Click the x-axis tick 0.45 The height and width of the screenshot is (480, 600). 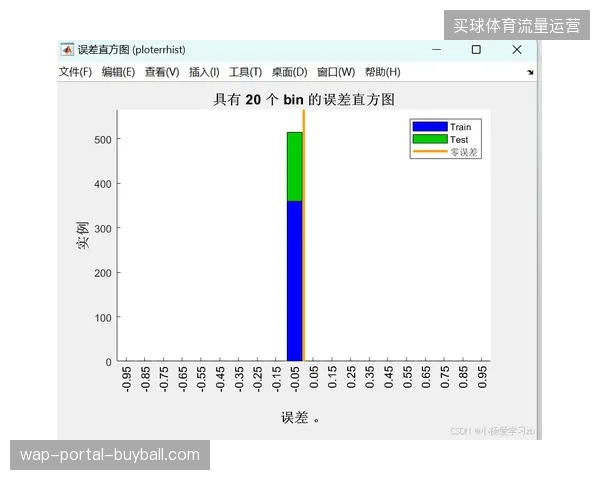click(x=388, y=377)
